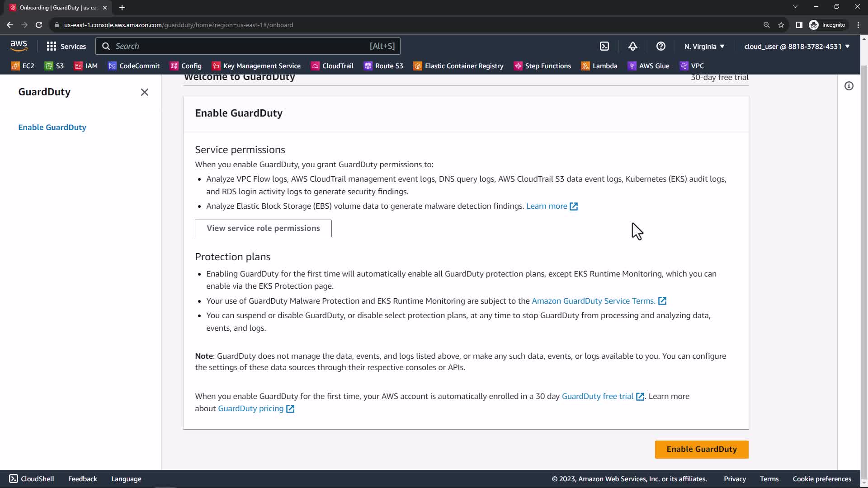Click View service role permissions button
This screenshot has height=488, width=868.
point(263,228)
